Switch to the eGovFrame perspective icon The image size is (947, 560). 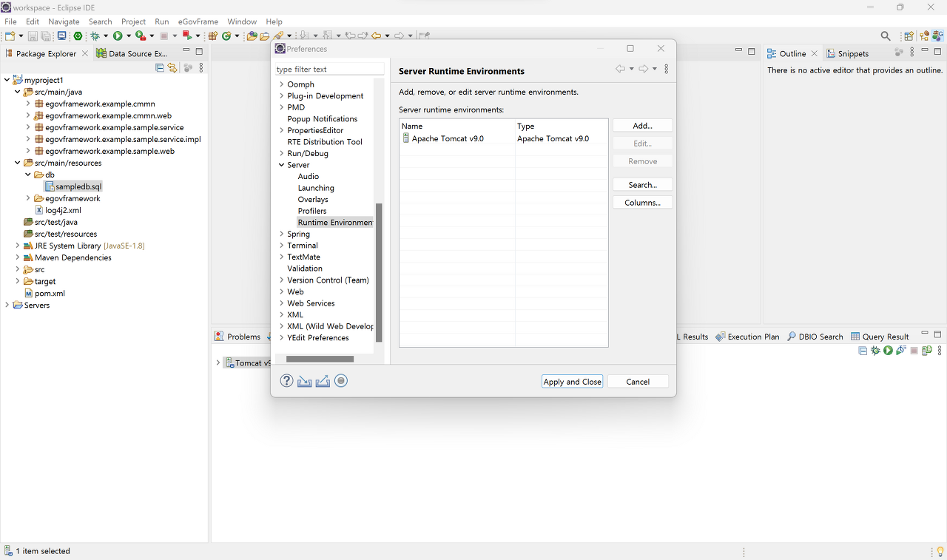click(x=938, y=35)
